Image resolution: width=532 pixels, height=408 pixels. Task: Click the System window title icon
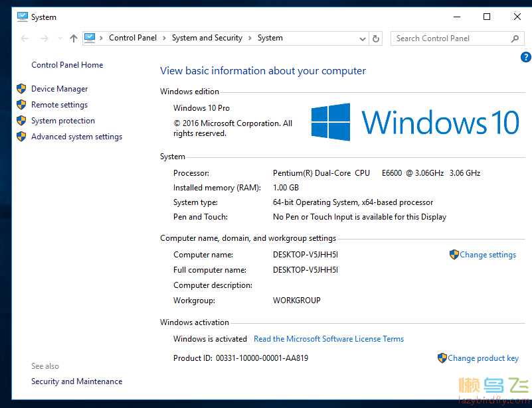pos(23,17)
